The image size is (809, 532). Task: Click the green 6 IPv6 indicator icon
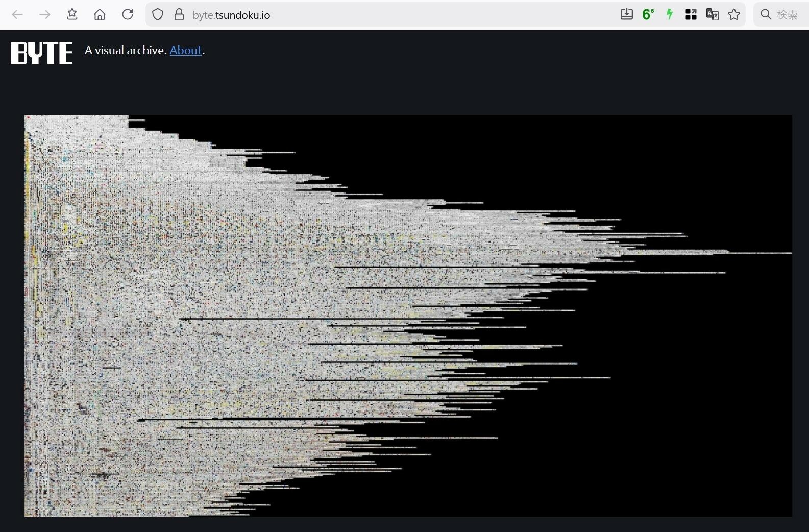[x=648, y=15]
